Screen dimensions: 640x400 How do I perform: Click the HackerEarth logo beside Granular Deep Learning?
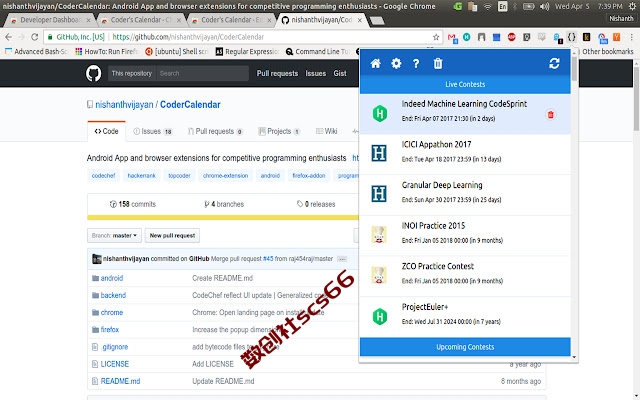[379, 193]
